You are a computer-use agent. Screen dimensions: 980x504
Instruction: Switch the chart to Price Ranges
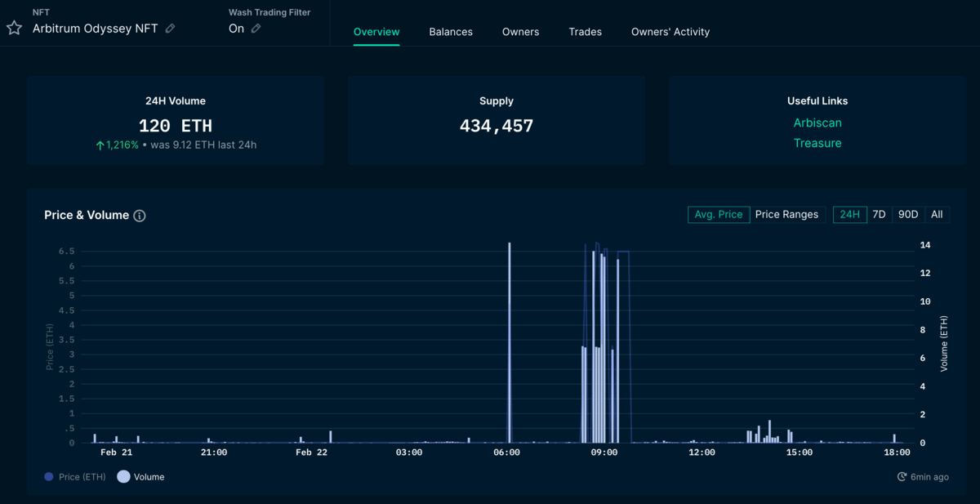(786, 215)
